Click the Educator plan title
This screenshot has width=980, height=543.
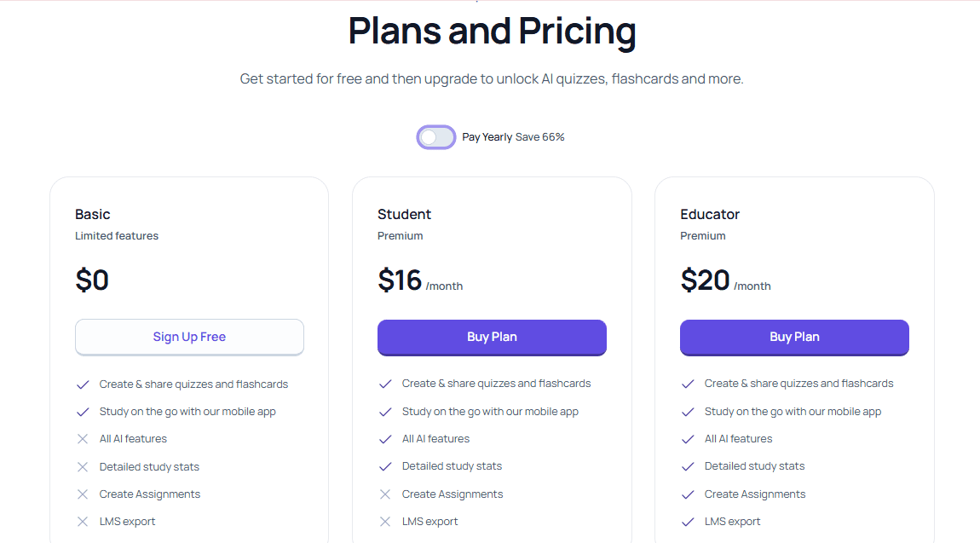710,214
